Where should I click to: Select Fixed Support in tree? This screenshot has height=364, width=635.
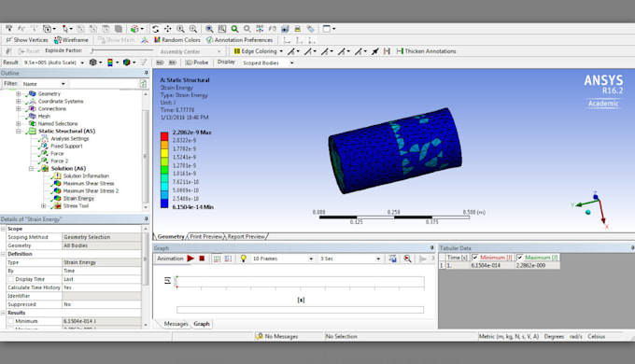(66, 147)
